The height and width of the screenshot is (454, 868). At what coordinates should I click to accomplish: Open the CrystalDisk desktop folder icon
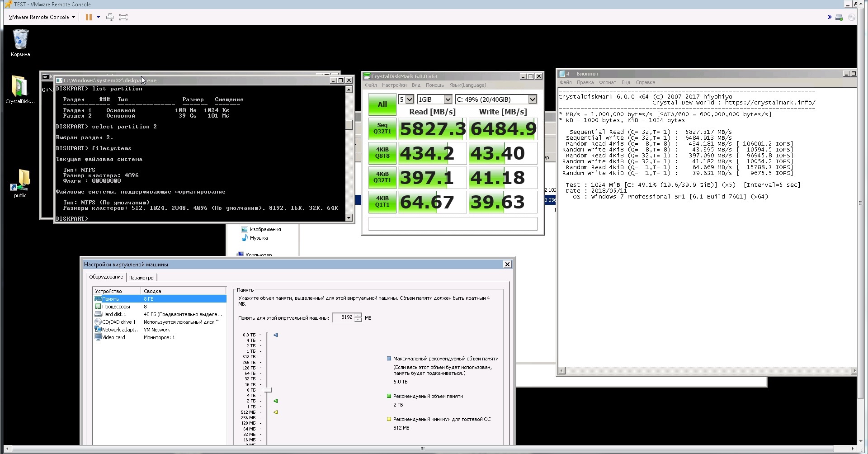20,89
